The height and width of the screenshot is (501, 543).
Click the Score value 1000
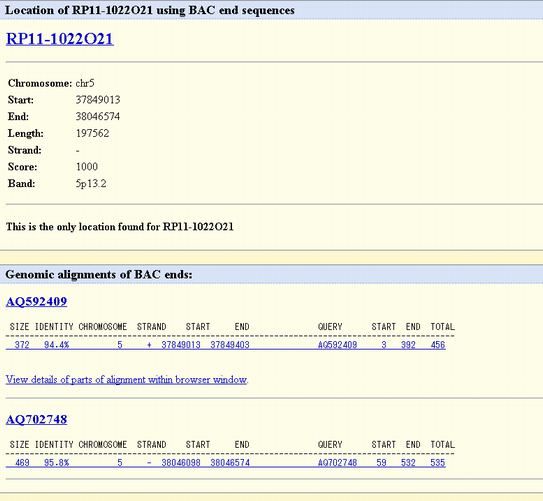click(x=87, y=167)
